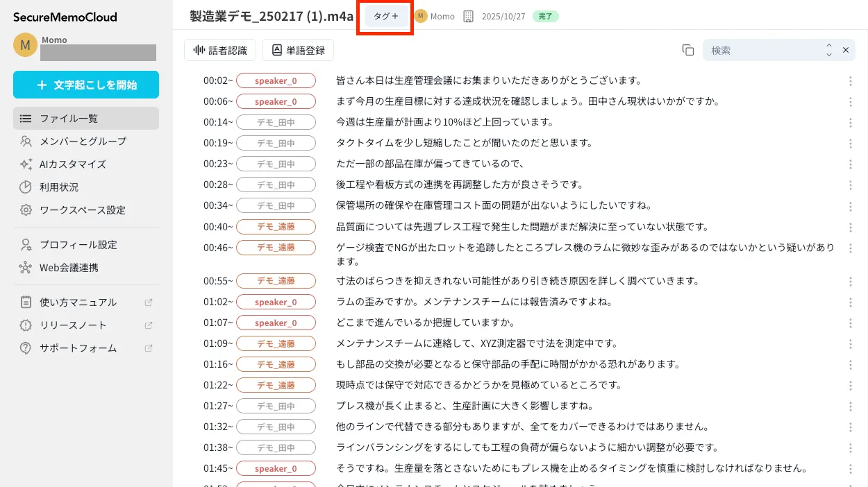The height and width of the screenshot is (487, 868).
Task: Change speaker_0 label at 00:02
Action: coord(276,81)
